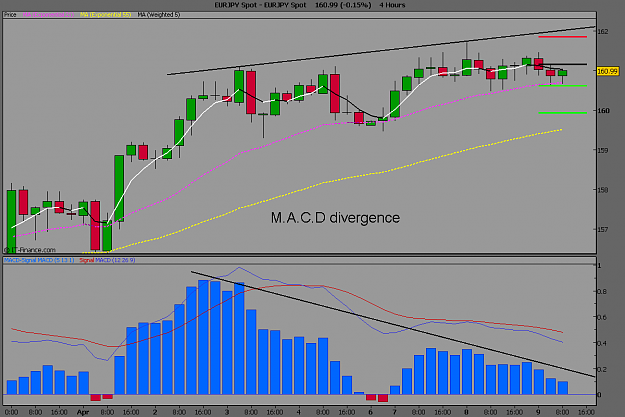This screenshot has width=625, height=417.
Task: Click the lower green horizontal level line
Action: point(562,113)
